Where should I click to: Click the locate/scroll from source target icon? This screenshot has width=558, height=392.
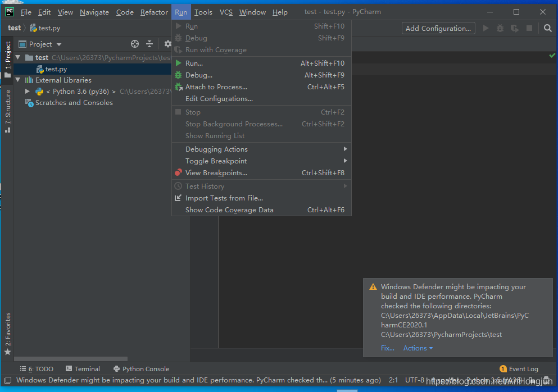pos(134,44)
